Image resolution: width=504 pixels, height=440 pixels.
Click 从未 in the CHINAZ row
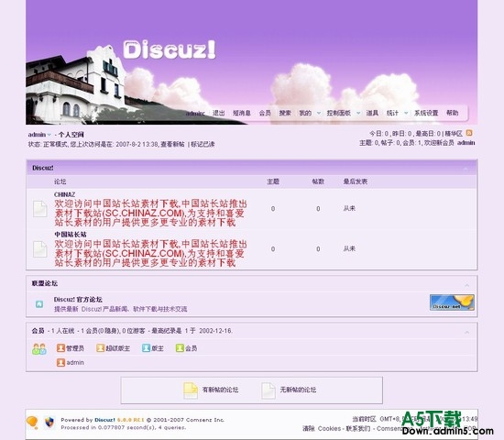349,208
